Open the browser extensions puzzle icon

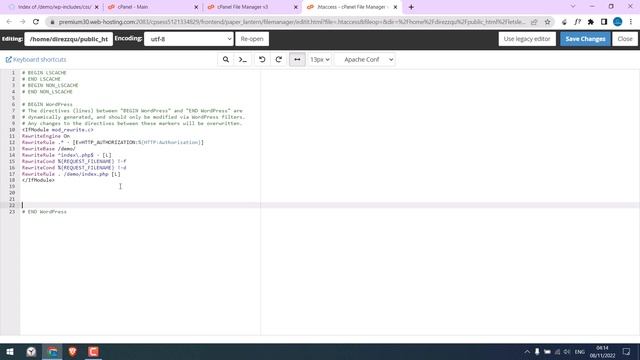(591, 22)
